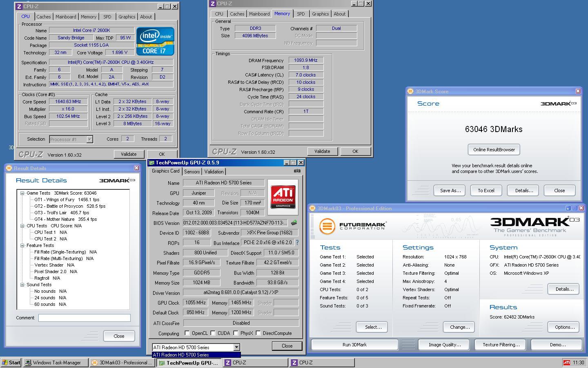Click the 63046 3DMarks score text

[x=494, y=129]
